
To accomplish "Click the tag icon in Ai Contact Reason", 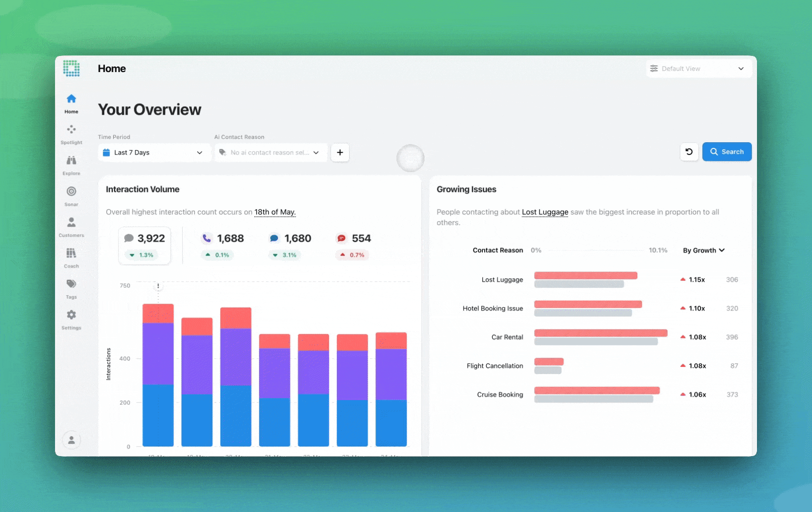I will 222,153.
